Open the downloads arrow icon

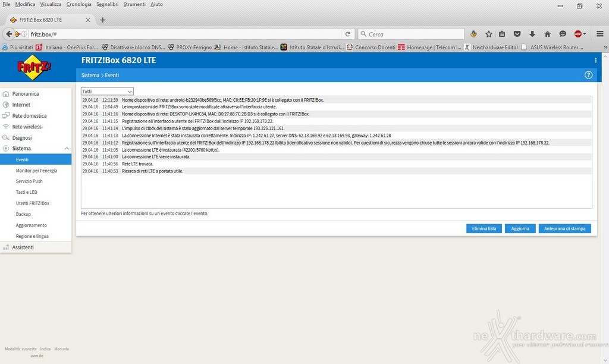click(532, 34)
